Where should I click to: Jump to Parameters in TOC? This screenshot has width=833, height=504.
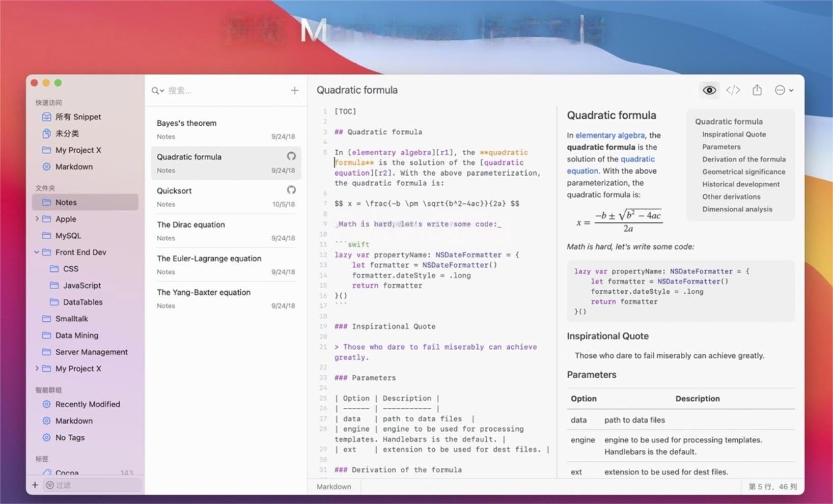pyautogui.click(x=721, y=147)
